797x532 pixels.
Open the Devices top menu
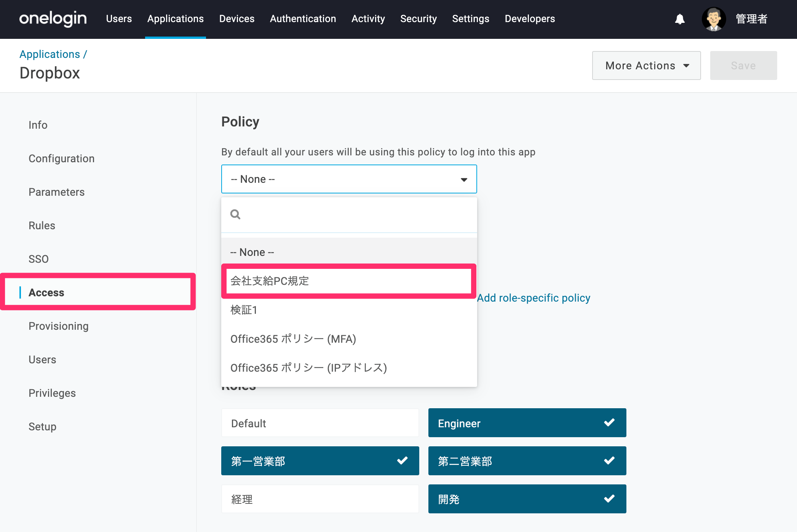pos(237,19)
